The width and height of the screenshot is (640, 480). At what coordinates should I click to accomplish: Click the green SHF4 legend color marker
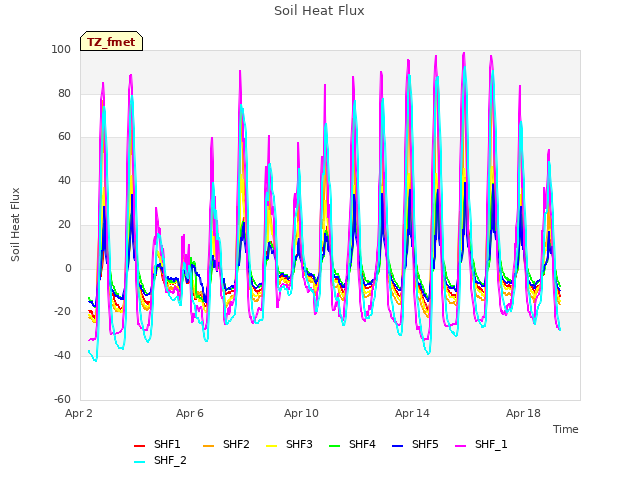(335, 446)
